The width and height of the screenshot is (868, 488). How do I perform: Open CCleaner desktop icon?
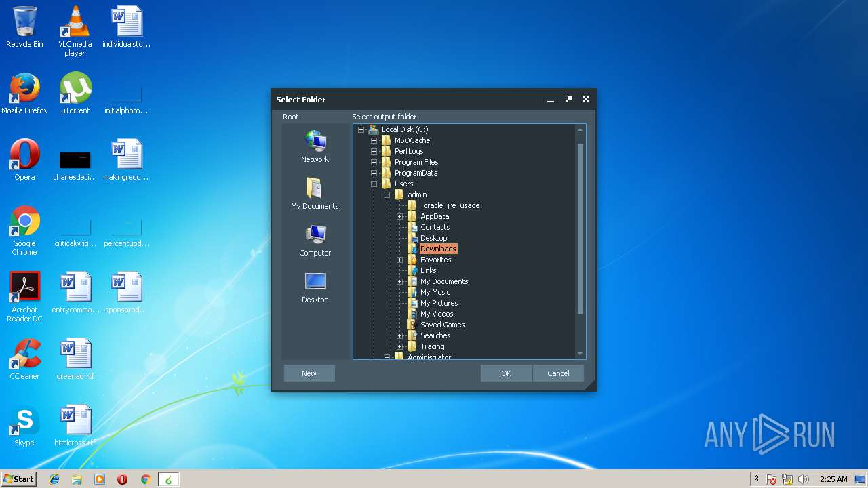24,359
